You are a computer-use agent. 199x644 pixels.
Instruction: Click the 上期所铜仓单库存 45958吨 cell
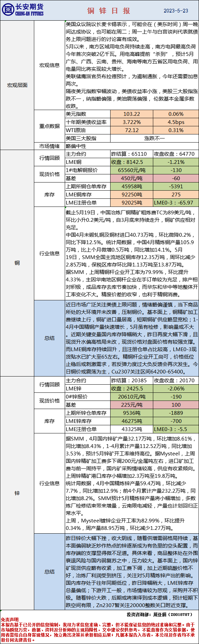(x=132, y=187)
